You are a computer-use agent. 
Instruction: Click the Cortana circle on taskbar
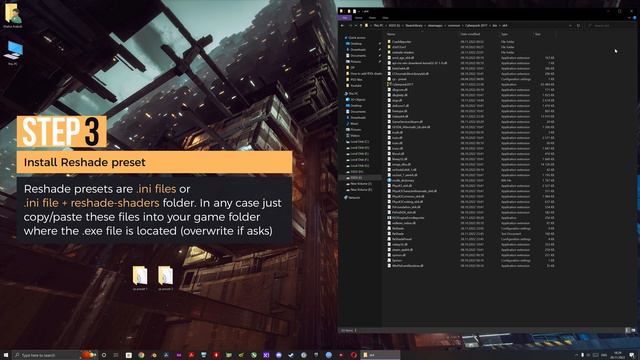pos(104,355)
